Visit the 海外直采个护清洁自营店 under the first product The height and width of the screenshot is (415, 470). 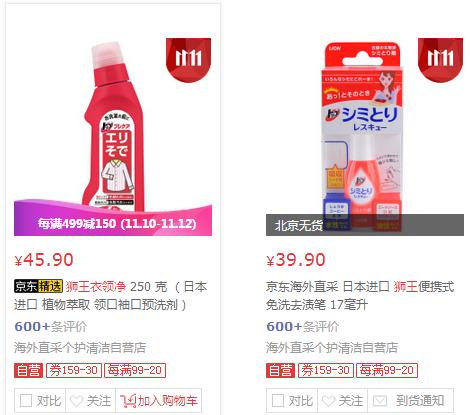point(80,347)
